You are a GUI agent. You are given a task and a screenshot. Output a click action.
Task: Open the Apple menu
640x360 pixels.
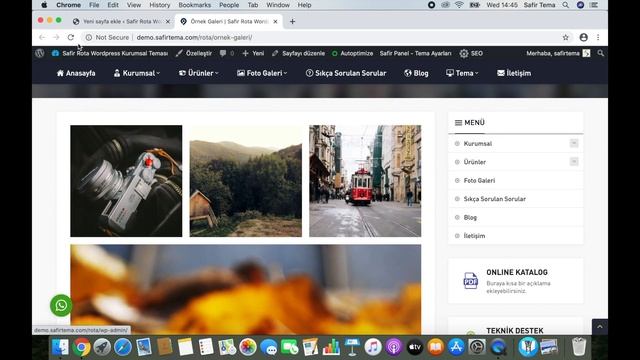(44, 5)
